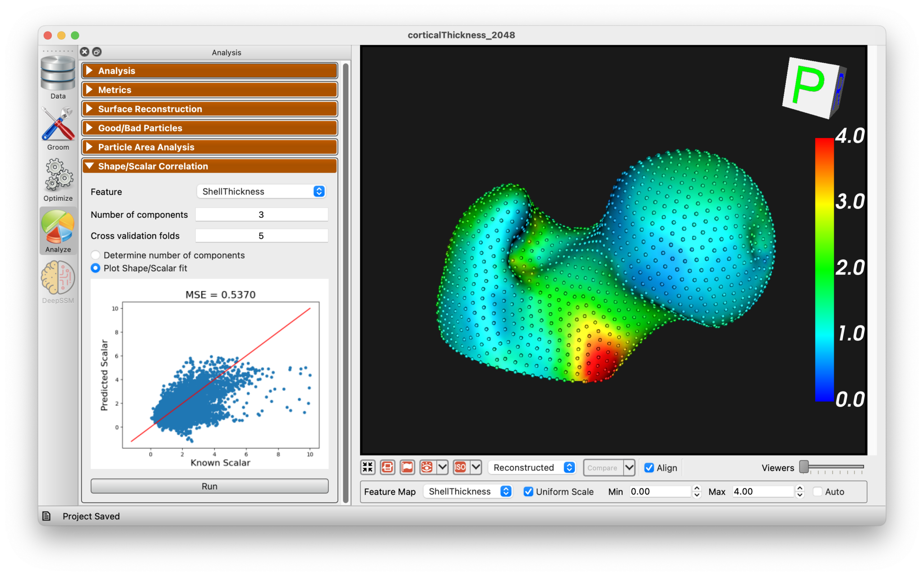Undock the Analysis panel
This screenshot has height=576, width=924.
(x=96, y=52)
